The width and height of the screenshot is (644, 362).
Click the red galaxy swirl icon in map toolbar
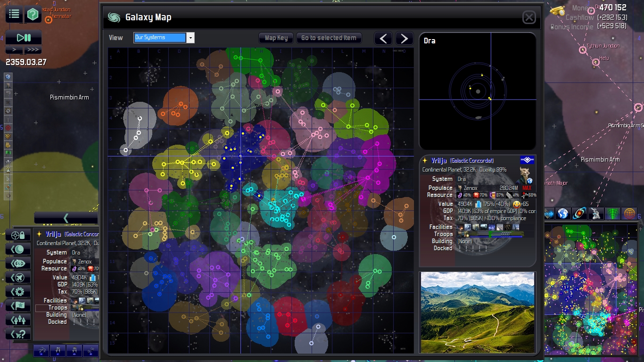click(x=579, y=214)
